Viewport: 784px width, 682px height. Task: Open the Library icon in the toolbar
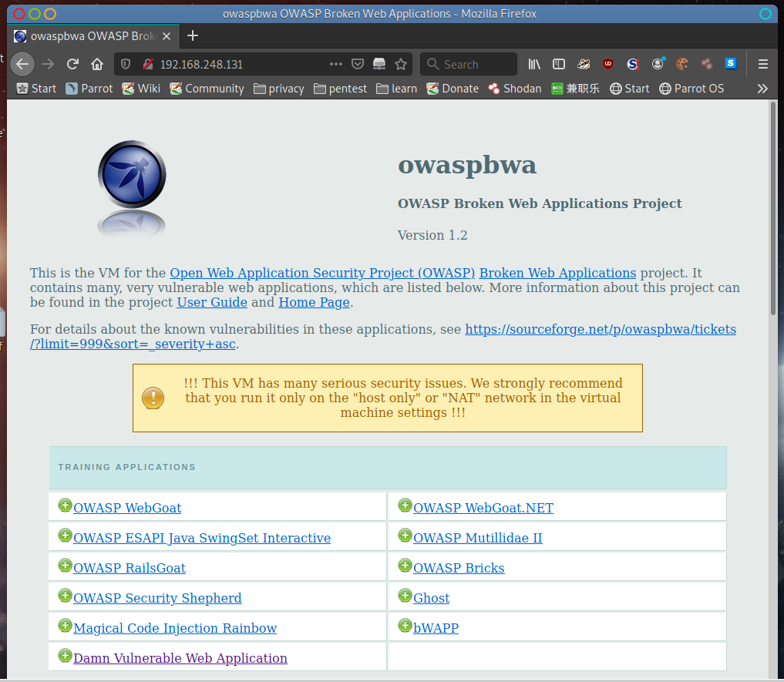[x=534, y=64]
